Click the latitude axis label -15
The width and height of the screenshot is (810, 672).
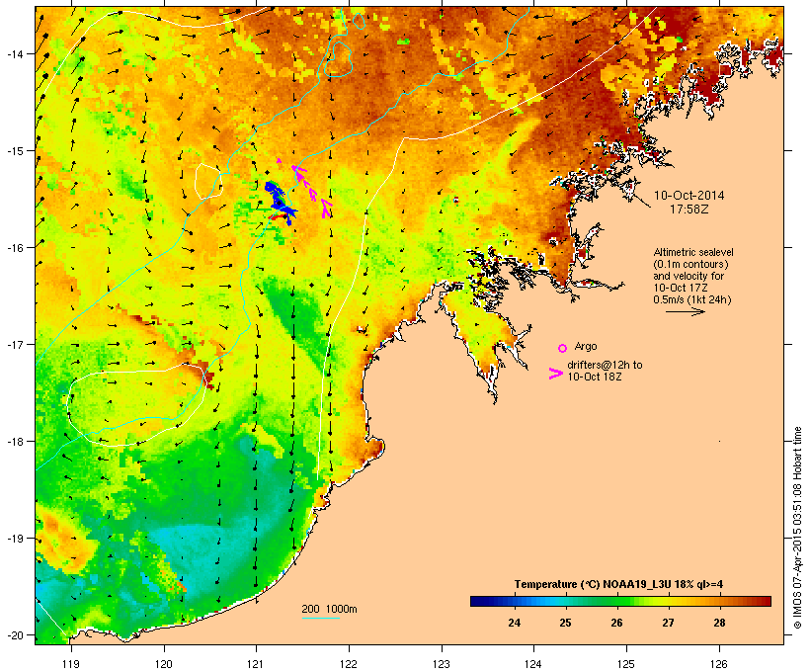tap(14, 151)
